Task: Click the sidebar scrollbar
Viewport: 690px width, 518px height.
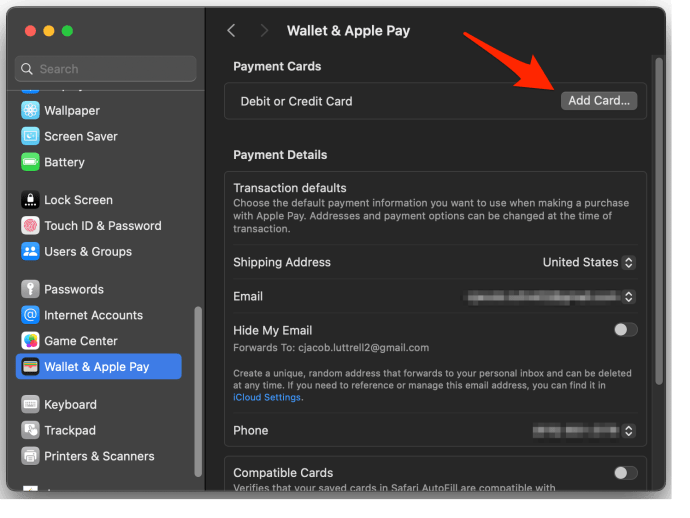Action: [x=198, y=392]
